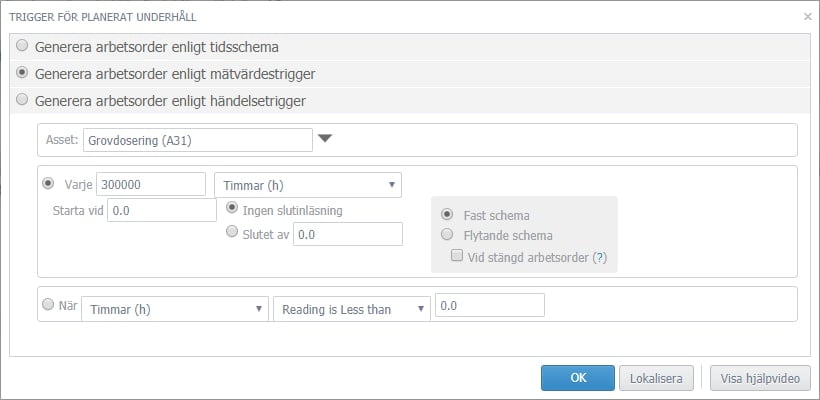The height and width of the screenshot is (400, 820).
Task: Click the Varje 300000 value field
Action: click(150, 185)
